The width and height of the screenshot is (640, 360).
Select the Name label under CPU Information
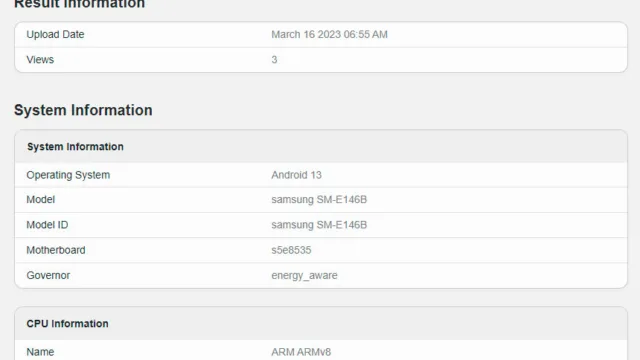pyautogui.click(x=40, y=352)
